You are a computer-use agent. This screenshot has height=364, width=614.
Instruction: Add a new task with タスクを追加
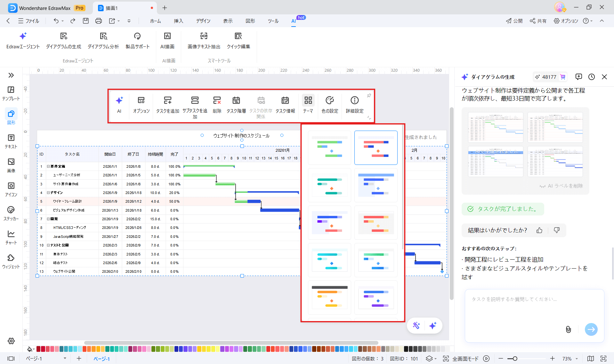coord(168,104)
